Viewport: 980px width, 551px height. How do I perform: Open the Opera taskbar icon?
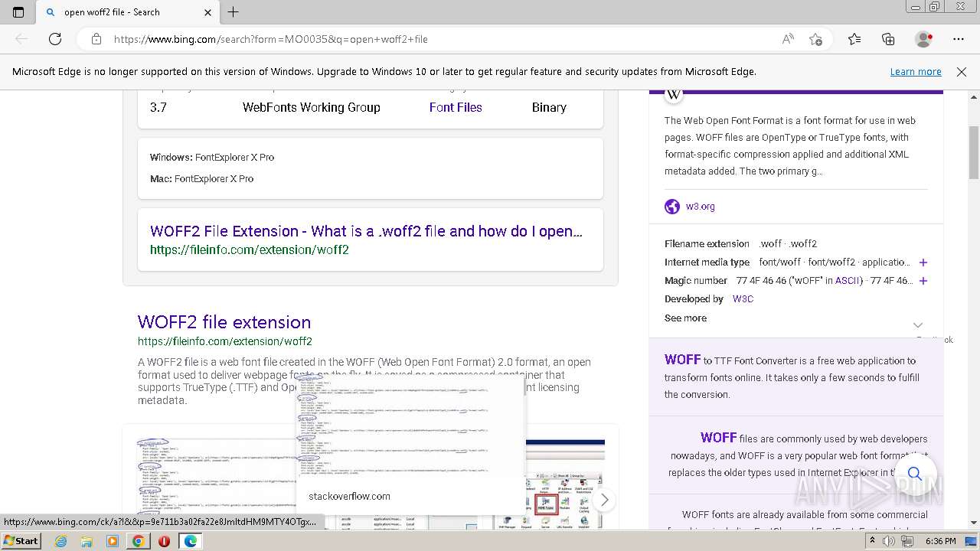(x=164, y=541)
